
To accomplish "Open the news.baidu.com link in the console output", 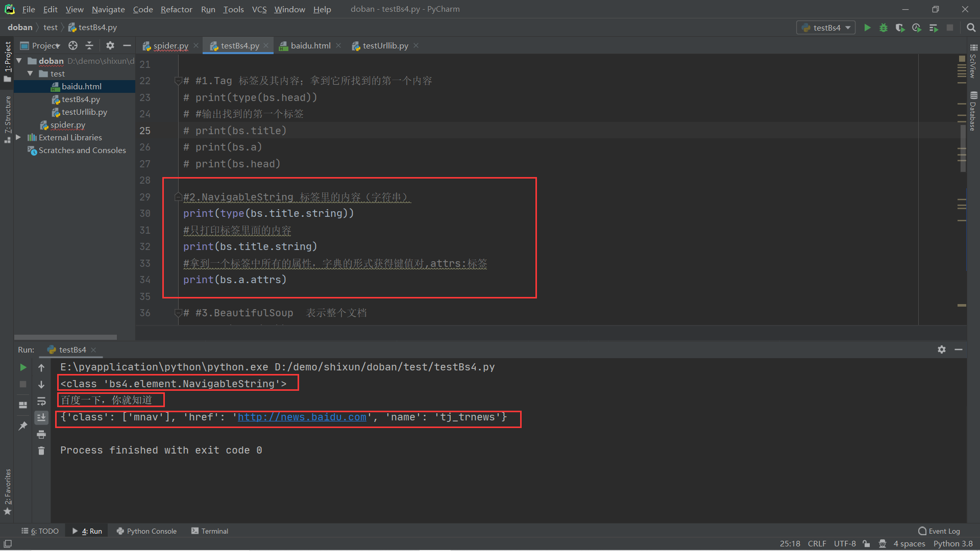I will (x=302, y=417).
